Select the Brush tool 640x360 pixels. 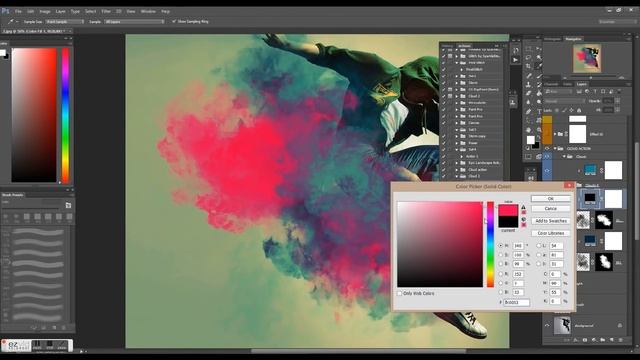point(539,76)
